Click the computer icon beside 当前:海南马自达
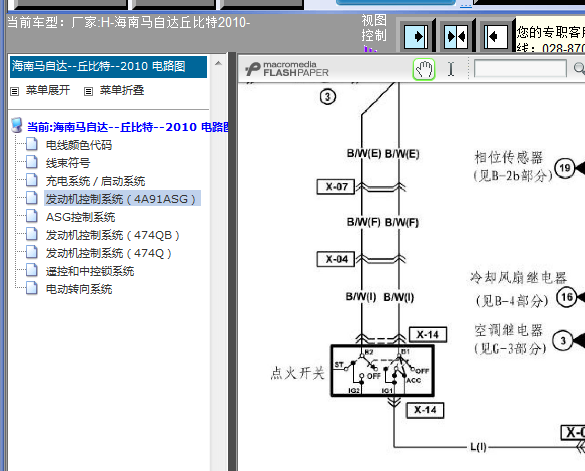Screen dimensions: 585x471 (x=17, y=126)
